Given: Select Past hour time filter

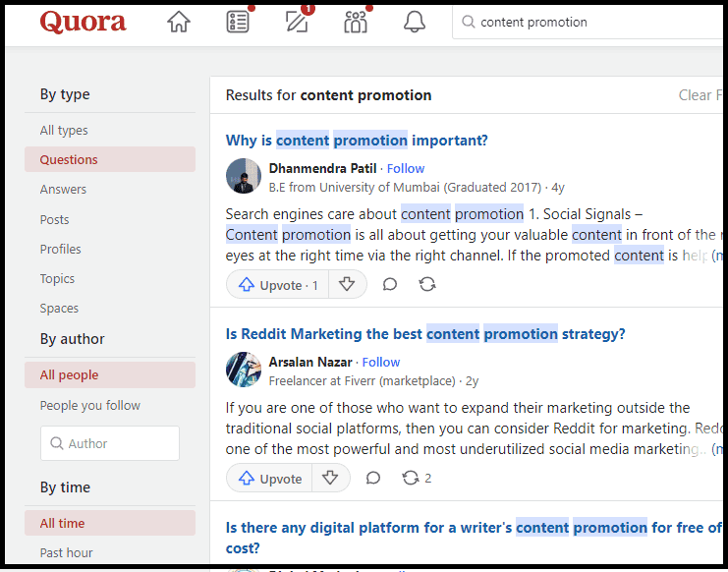Looking at the screenshot, I should [x=68, y=553].
